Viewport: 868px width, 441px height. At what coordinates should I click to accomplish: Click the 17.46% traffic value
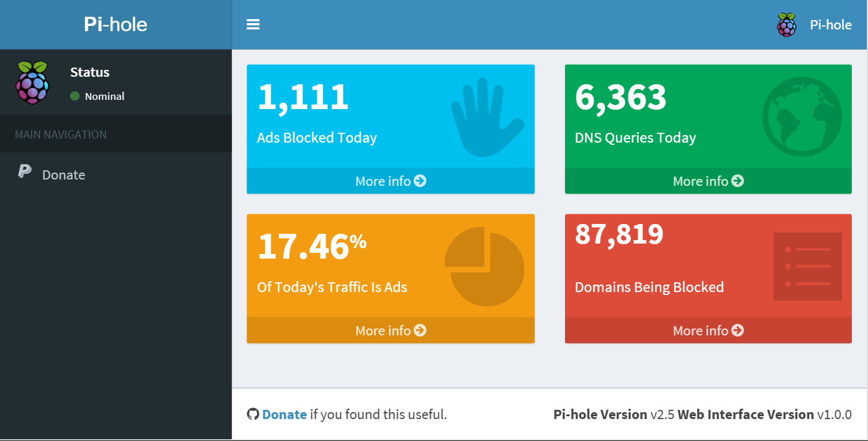point(312,246)
